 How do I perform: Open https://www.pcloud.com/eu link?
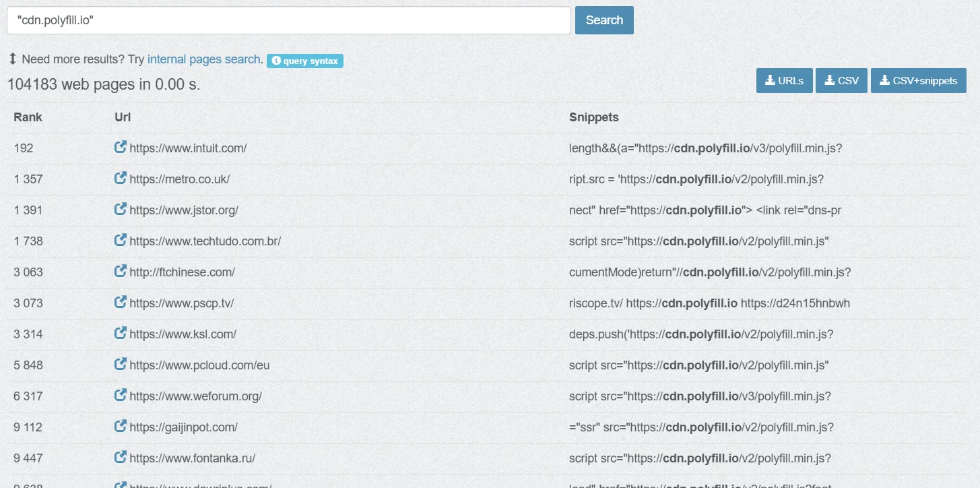coord(199,365)
